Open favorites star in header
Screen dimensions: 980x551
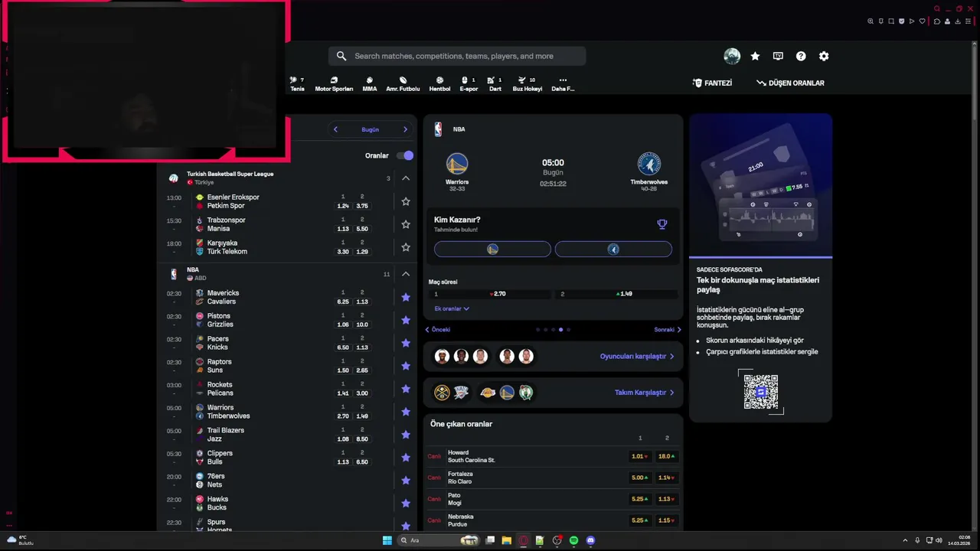(x=755, y=56)
